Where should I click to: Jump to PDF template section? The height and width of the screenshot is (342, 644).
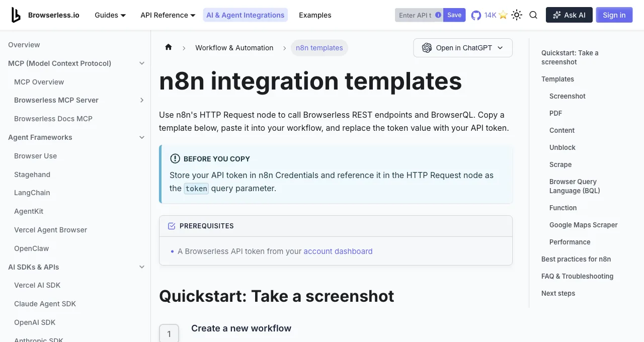coord(556,113)
